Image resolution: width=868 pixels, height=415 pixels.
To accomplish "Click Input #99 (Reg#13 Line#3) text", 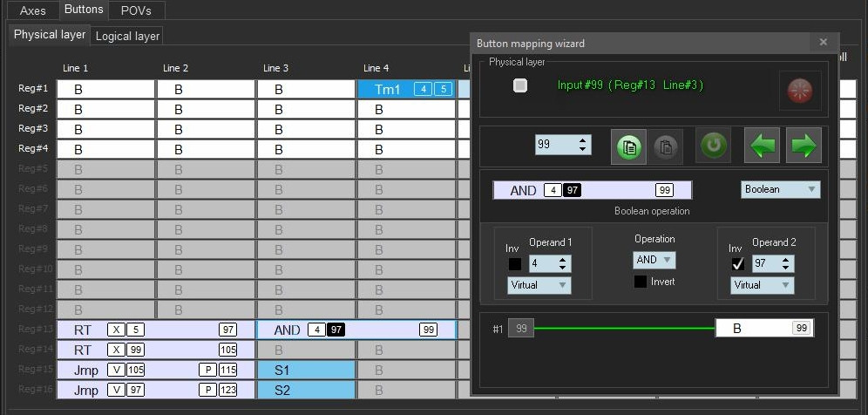I will click(630, 85).
